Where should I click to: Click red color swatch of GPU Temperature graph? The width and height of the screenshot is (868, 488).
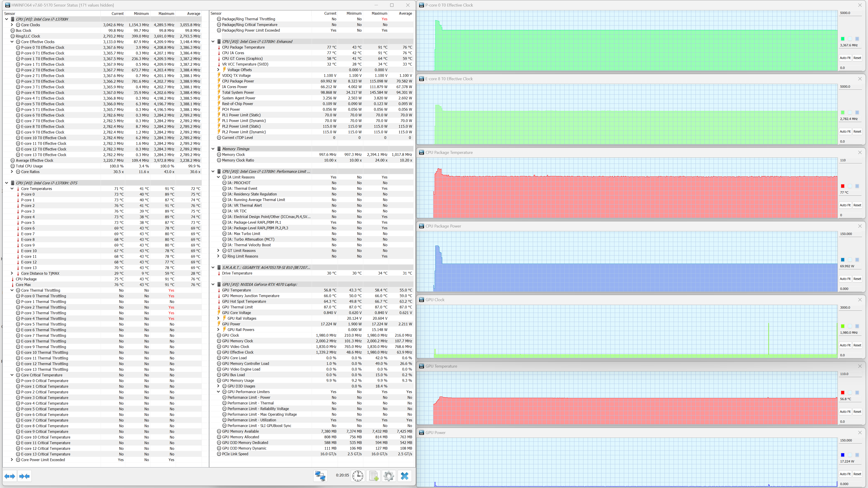pos(842,393)
